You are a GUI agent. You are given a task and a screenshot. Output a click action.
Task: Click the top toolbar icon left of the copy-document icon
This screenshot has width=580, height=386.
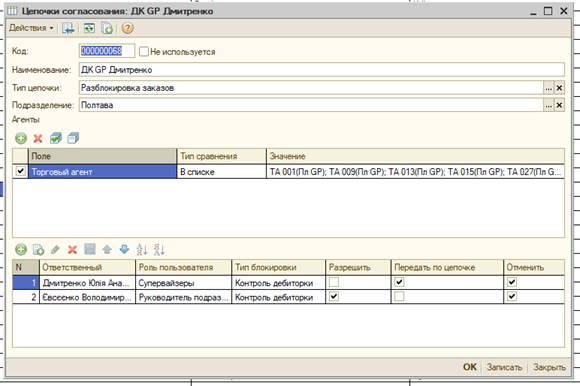(89, 28)
